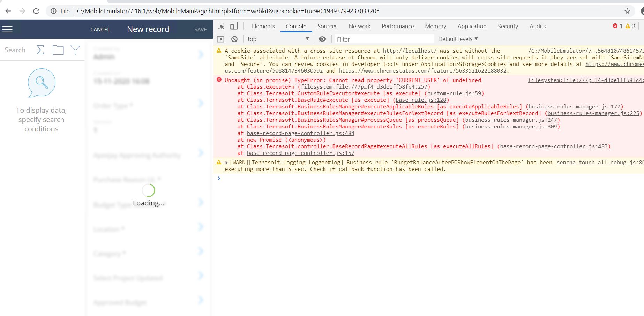Open custom-rule.js:59 from the stack trace
This screenshot has height=316, width=644.
point(455,93)
